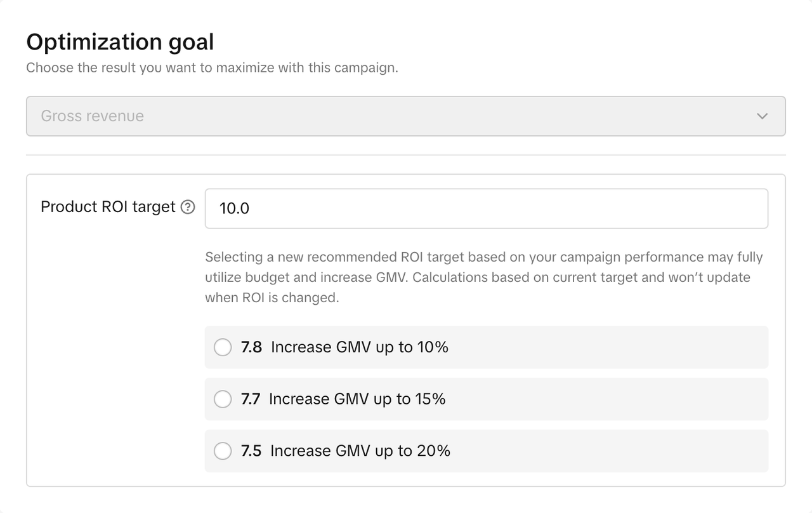
Task: Click the help icon beside Product ROI target
Action: click(188, 207)
